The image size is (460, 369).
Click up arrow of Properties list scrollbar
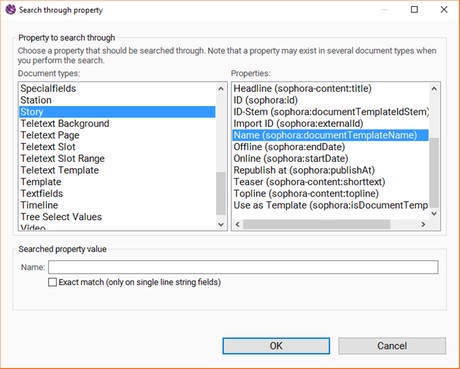coord(434,89)
